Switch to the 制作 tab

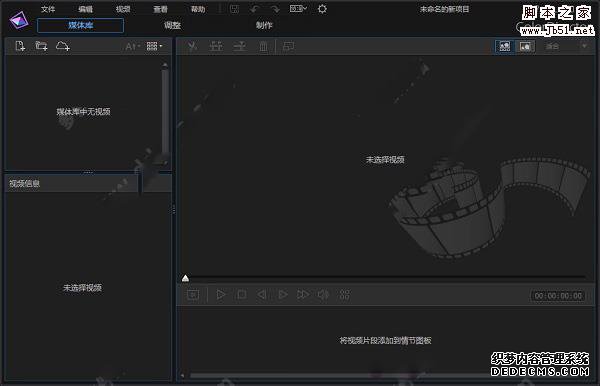point(264,26)
